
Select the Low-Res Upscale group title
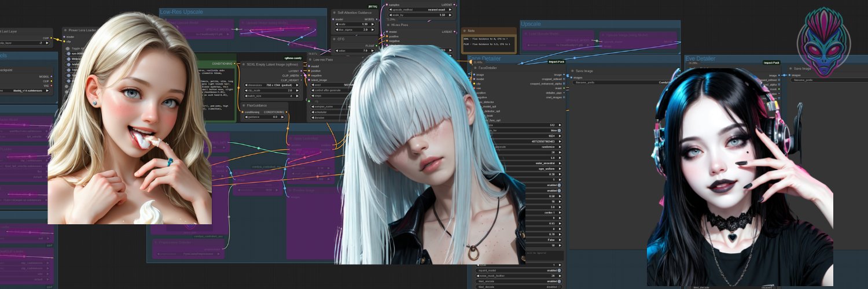pos(182,12)
